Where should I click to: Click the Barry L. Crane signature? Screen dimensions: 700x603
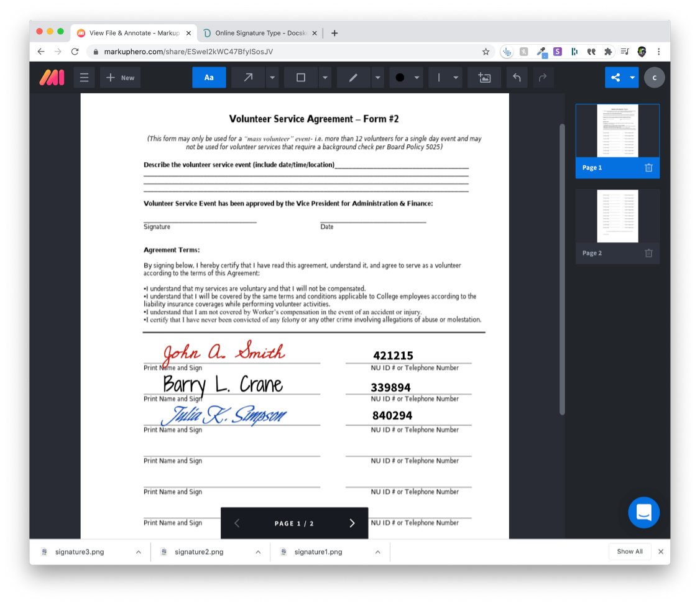click(223, 385)
